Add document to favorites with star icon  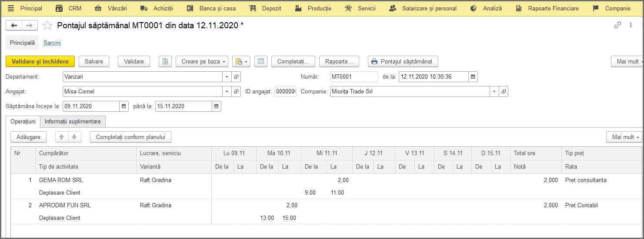[x=47, y=26]
